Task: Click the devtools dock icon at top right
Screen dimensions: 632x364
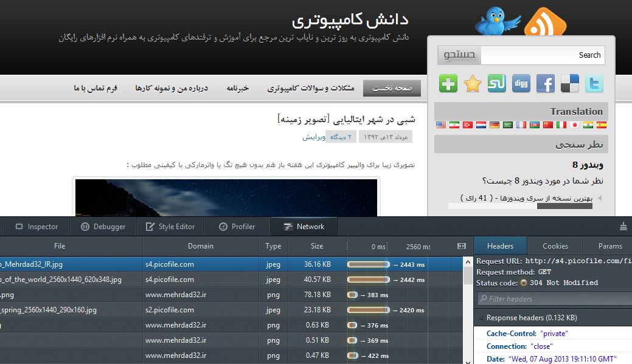Action: [623, 226]
